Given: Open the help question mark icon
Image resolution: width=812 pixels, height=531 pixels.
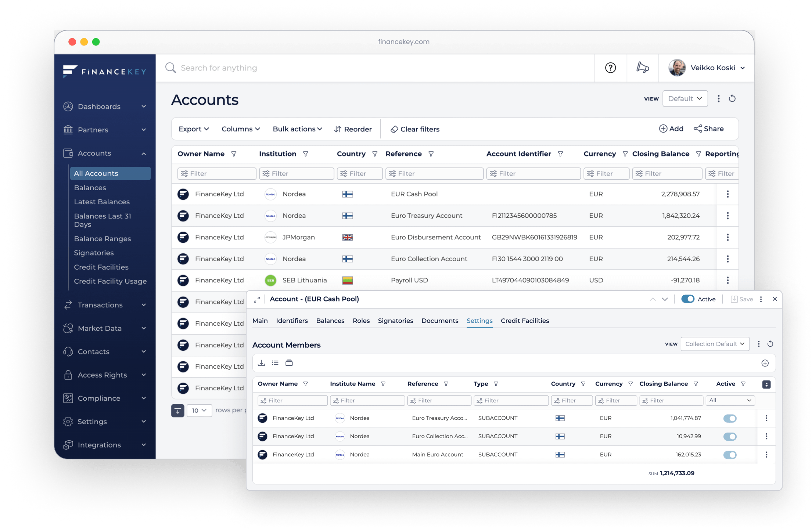Looking at the screenshot, I should click(610, 68).
